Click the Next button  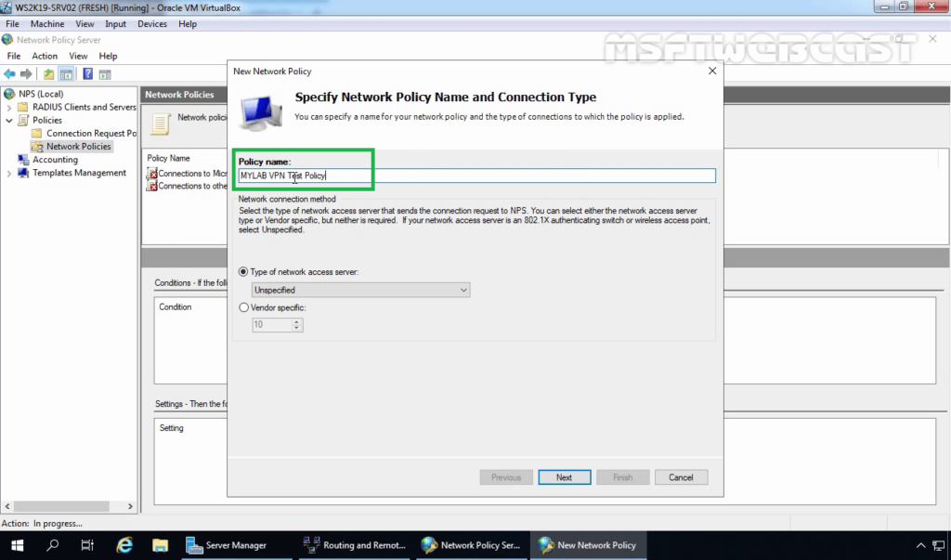point(564,477)
